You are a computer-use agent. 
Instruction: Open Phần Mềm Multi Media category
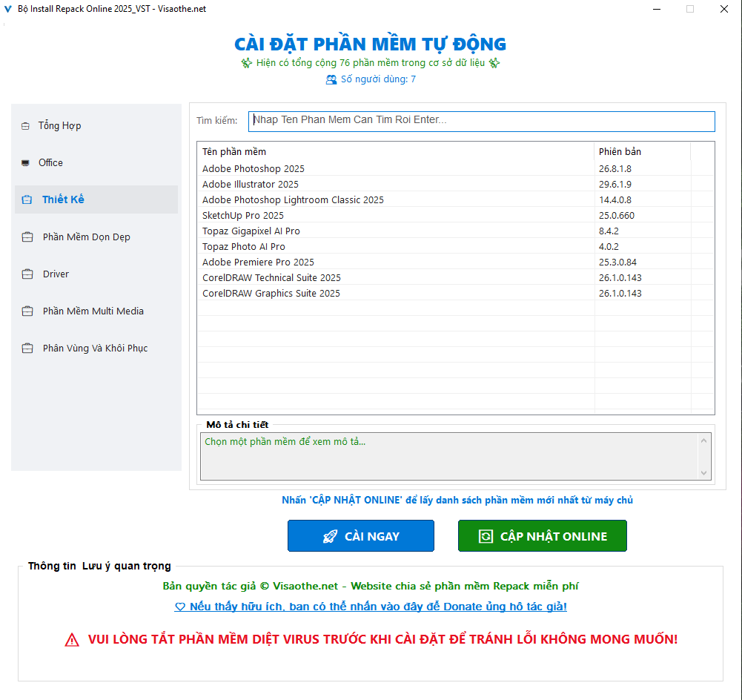96,311
